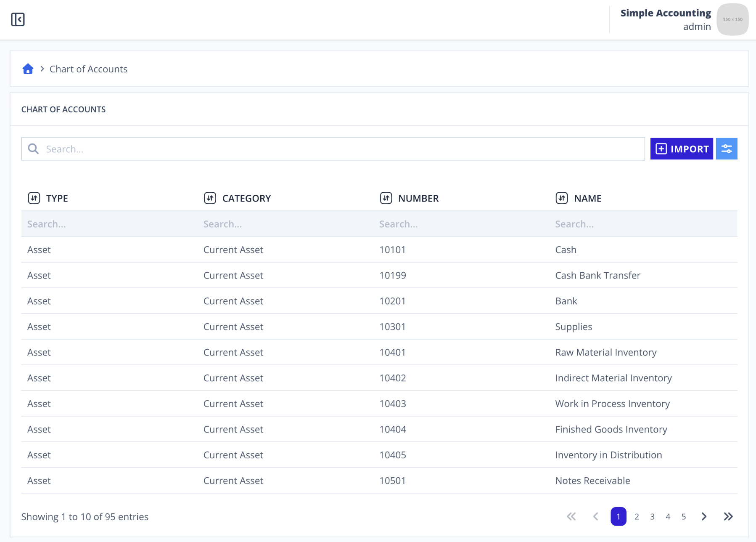
Task: Focus the TYPE column search filter
Action: pyautogui.click(x=109, y=224)
